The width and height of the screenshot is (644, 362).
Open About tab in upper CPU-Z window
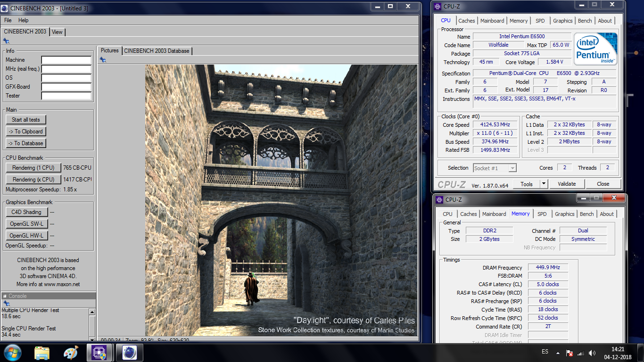click(605, 21)
